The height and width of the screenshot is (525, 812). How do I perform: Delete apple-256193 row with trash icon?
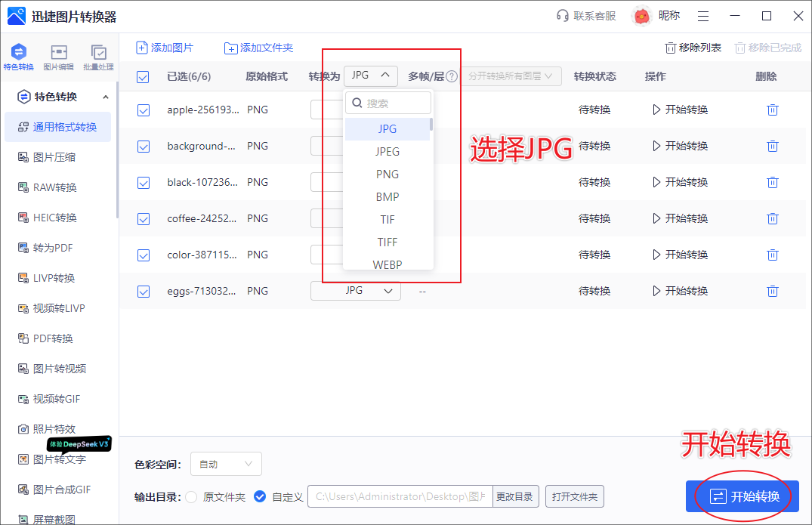coord(773,110)
